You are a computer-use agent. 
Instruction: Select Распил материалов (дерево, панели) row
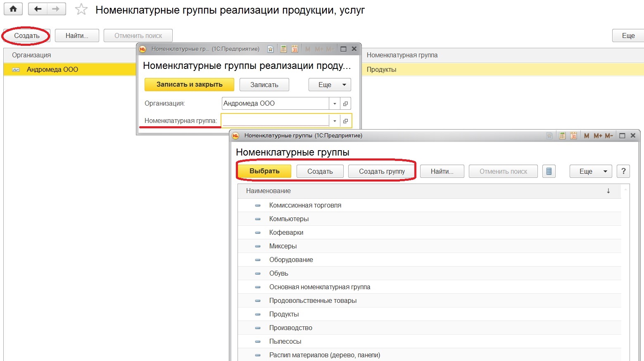pos(430,355)
